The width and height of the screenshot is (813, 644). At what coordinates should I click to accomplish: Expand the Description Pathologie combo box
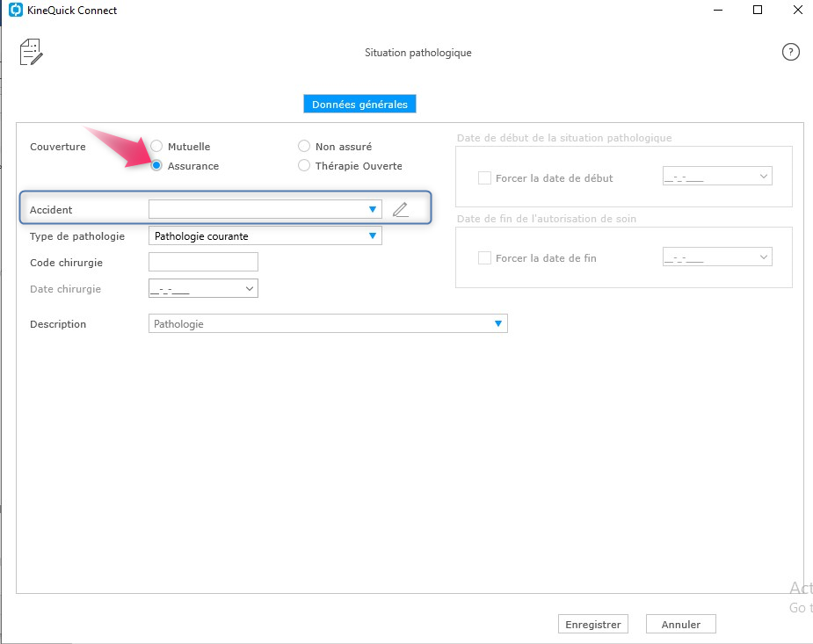497,323
